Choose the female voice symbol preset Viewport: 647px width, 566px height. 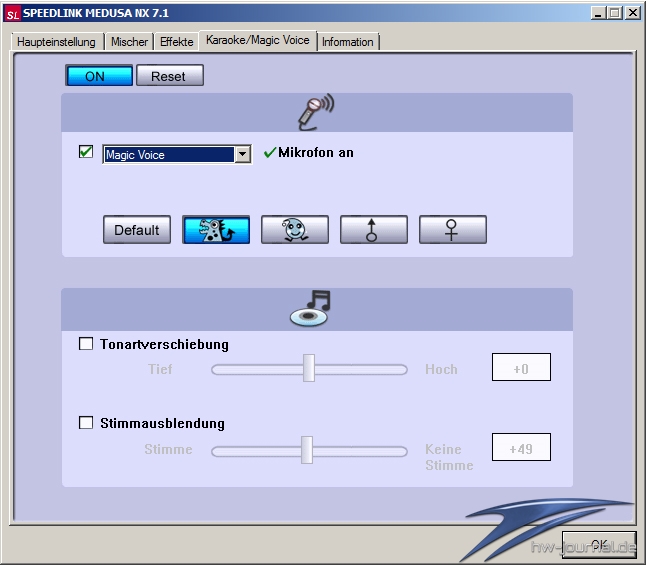[453, 230]
